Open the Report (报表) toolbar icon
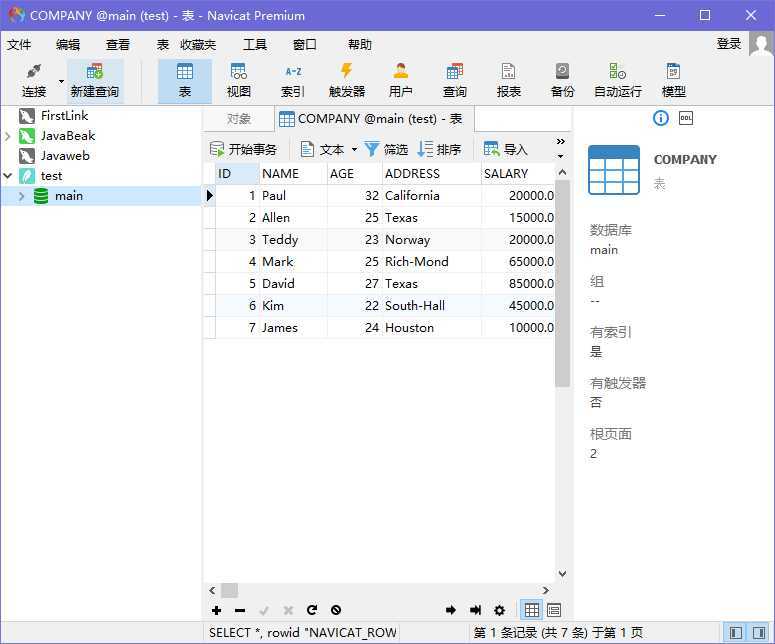The image size is (775, 644). click(509, 81)
